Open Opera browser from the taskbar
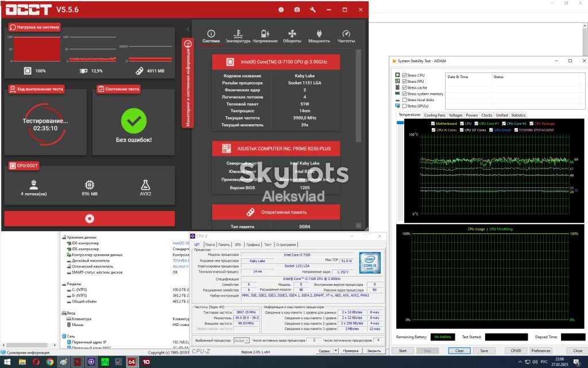The width and height of the screenshot is (588, 368). coord(36,362)
